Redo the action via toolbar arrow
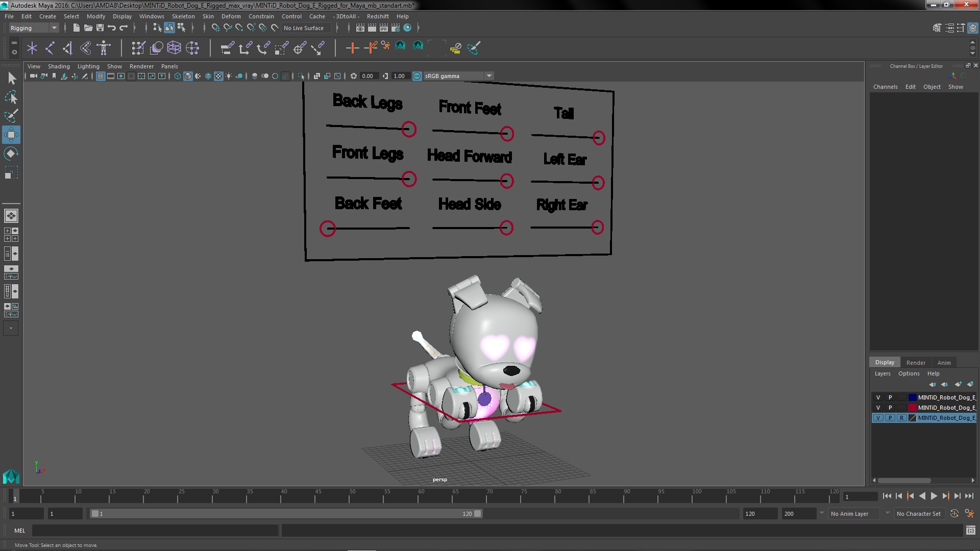980x551 pixels. [x=124, y=28]
